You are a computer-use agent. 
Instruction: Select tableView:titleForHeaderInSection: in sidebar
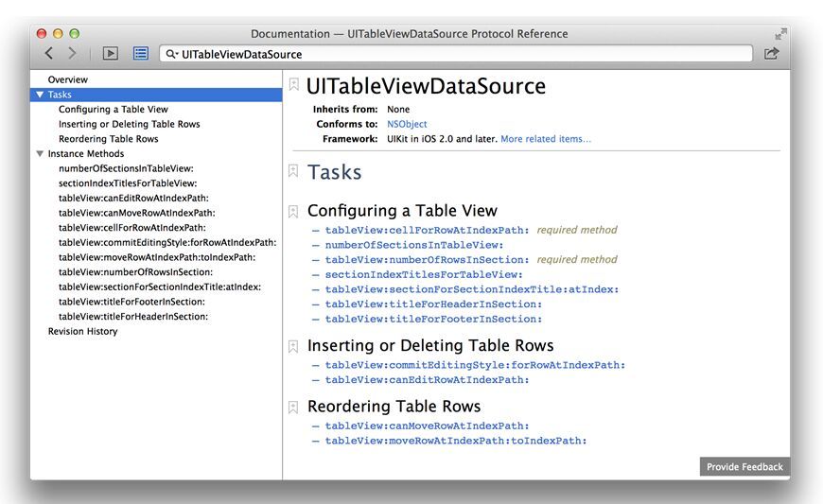point(133,316)
